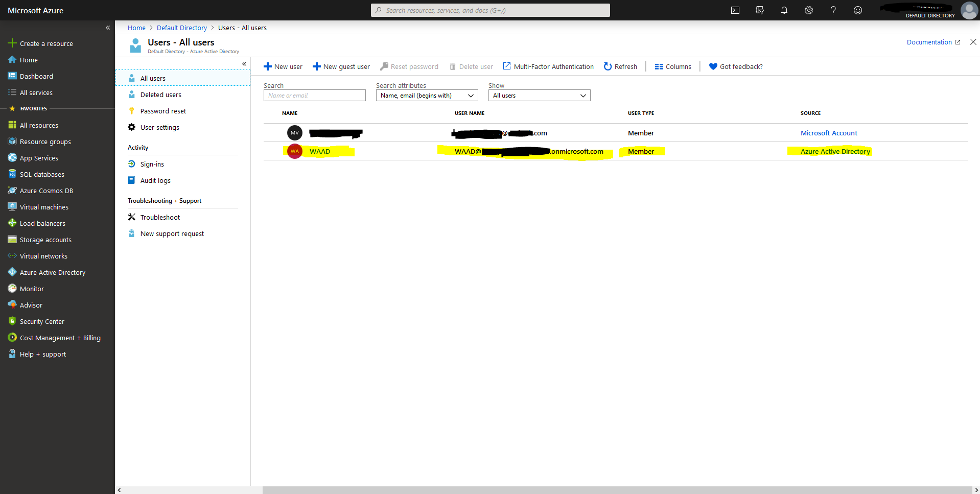980x494 pixels.
Task: Open Deleted users
Action: coord(154,95)
